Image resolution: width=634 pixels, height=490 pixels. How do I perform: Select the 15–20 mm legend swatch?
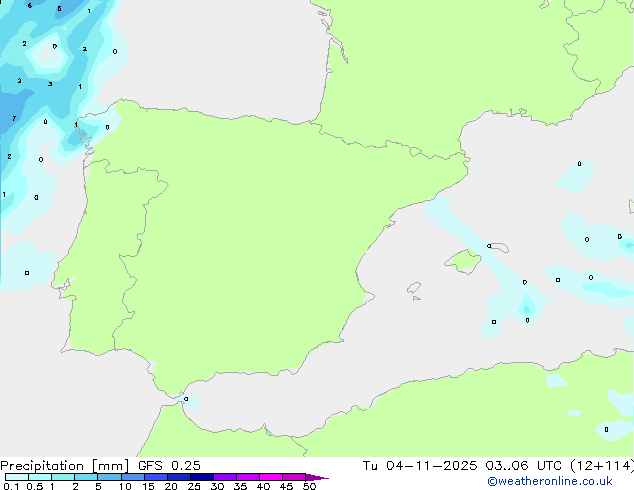[155, 477]
